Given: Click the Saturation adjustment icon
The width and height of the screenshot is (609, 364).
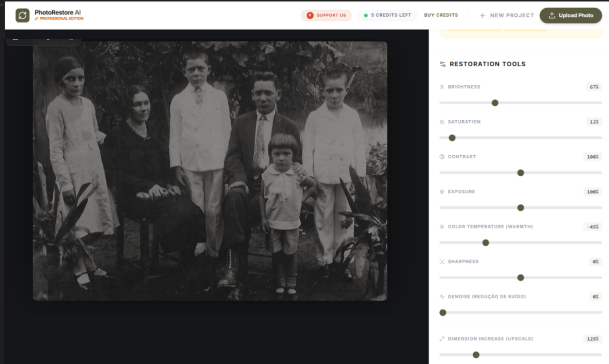Looking at the screenshot, I should (442, 122).
